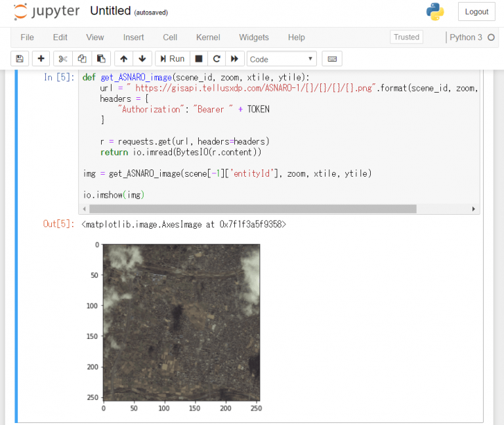
Task: Open the command palette keyboard icon
Action: click(332, 59)
